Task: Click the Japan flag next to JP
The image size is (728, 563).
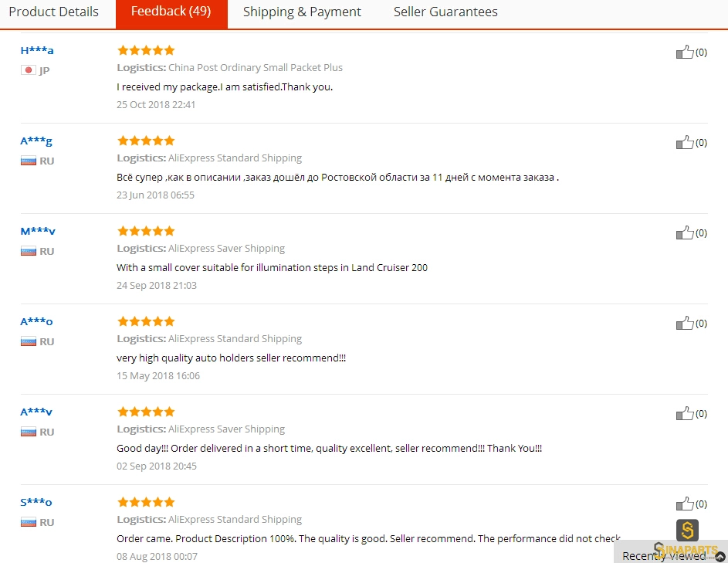Action: 29,70
